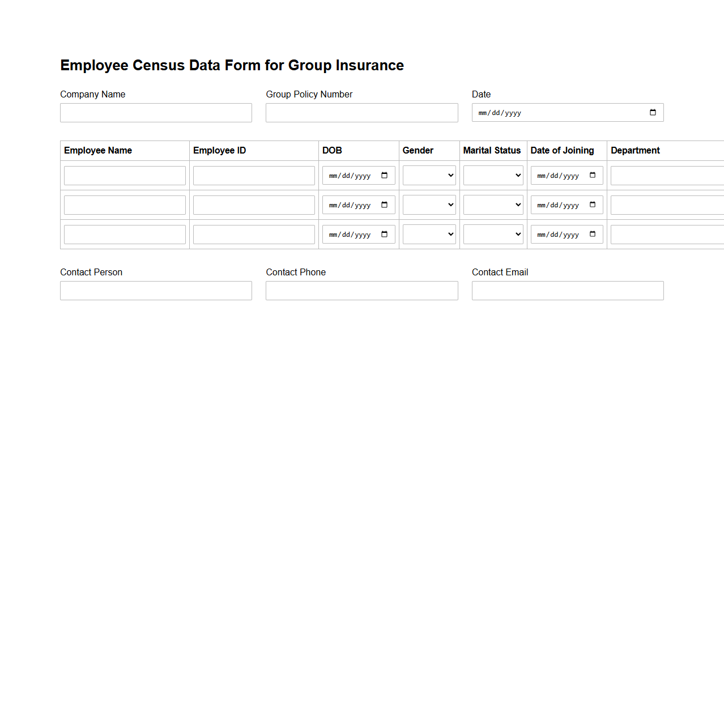Open Date of Joining calendar for third employee
Screen dimensions: 724x728
[593, 234]
